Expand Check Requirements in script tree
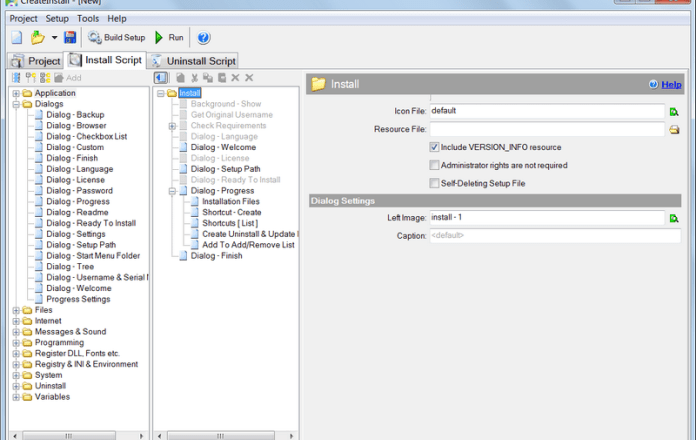 coord(172,126)
